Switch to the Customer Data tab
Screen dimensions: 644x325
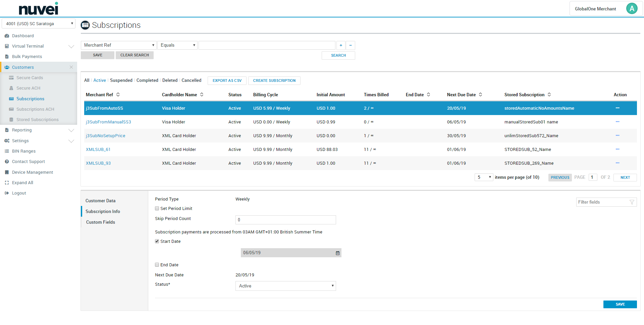100,201
